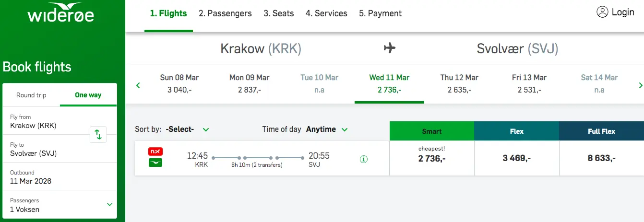644x222 pixels.
Task: Select the One way option
Action: click(88, 95)
